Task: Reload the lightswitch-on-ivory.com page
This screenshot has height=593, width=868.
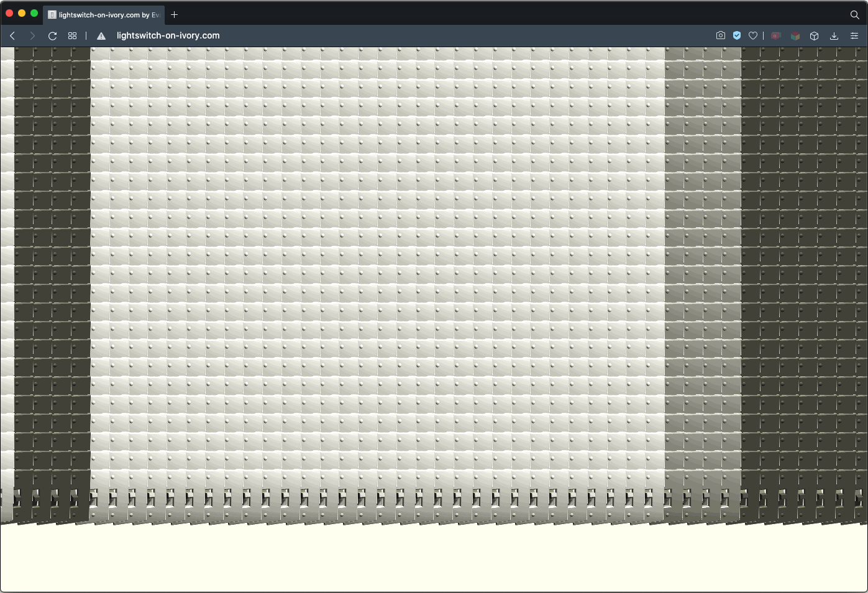Action: tap(53, 36)
